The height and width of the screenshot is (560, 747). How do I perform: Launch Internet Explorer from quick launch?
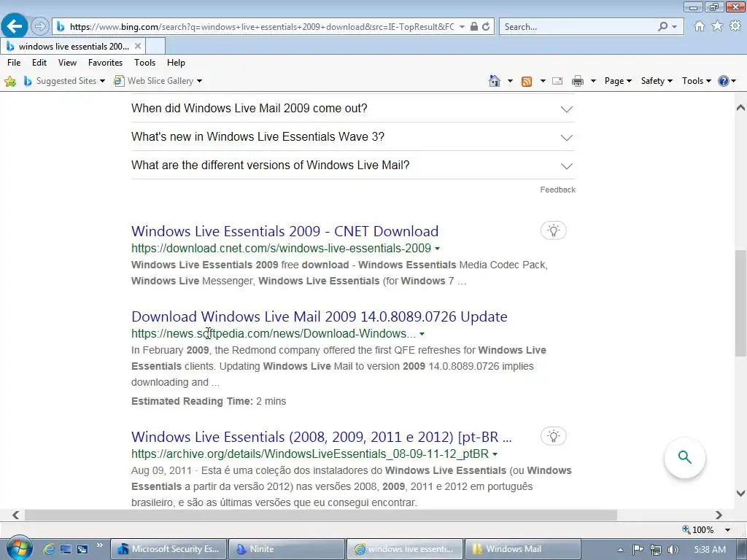[49, 549]
